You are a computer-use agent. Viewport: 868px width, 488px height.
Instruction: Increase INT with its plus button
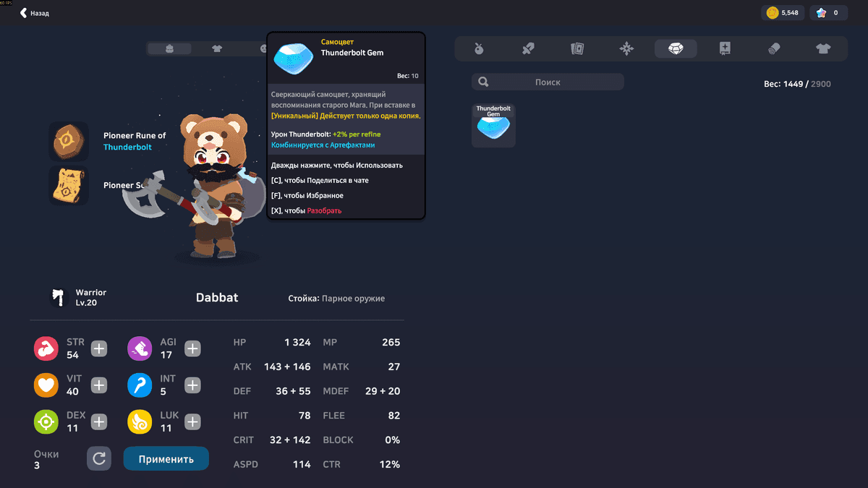[x=192, y=385]
